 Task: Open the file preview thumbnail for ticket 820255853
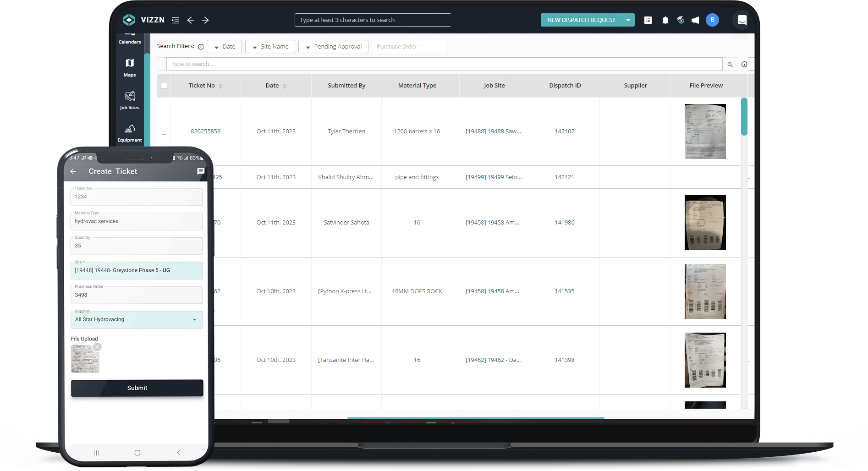[x=705, y=131]
